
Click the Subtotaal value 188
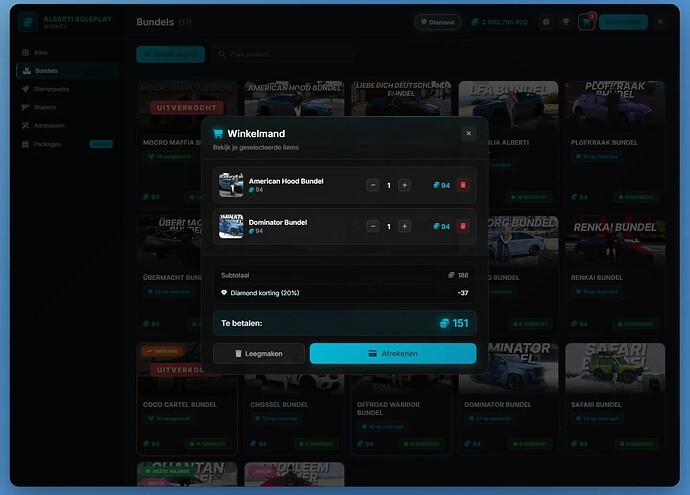(463, 275)
